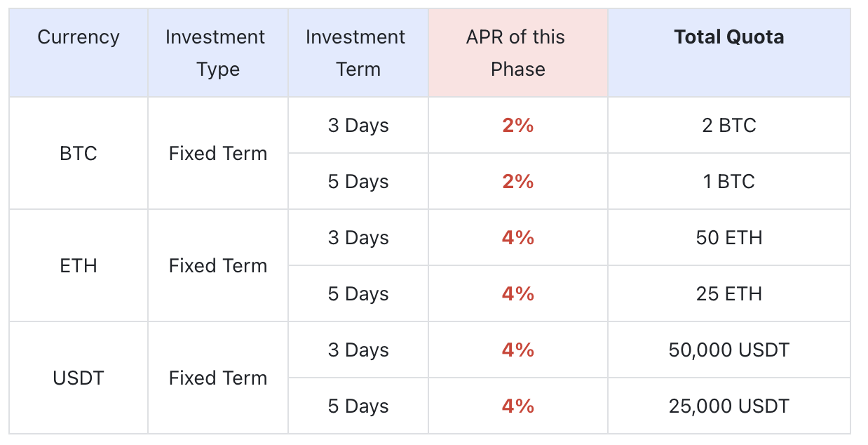Click the 4% APR for USDT 3 Days
The width and height of the screenshot is (868, 445).
coord(517,350)
